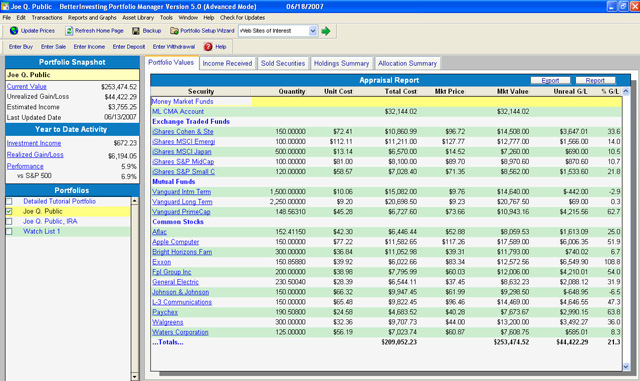Viewport: 640px width, 381px height.
Task: Check the Joe Q. Public, IRA checkbox
Action: tap(9, 221)
